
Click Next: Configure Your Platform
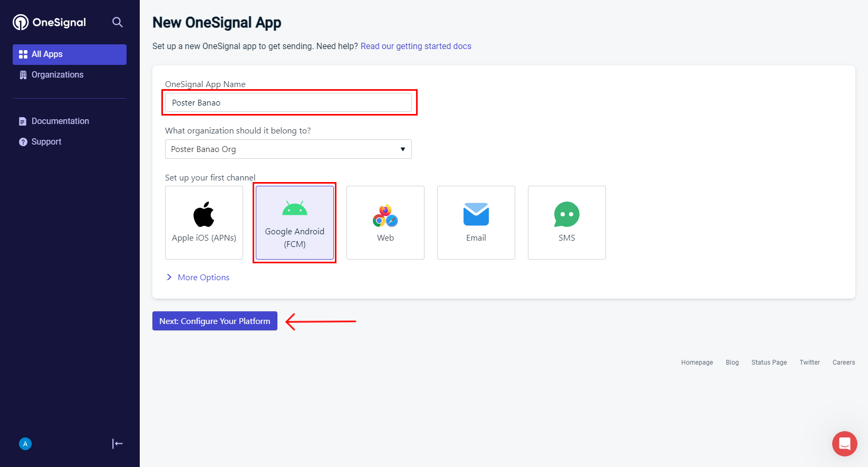(215, 321)
